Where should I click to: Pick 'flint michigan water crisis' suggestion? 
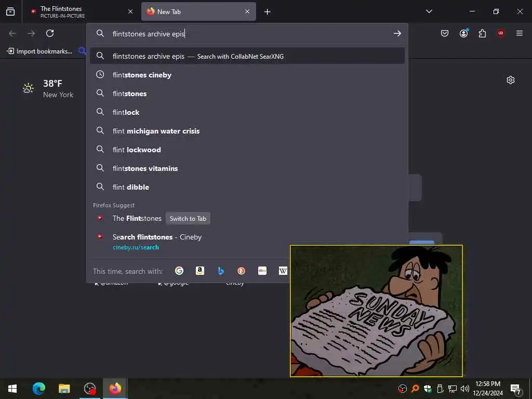coord(247,130)
